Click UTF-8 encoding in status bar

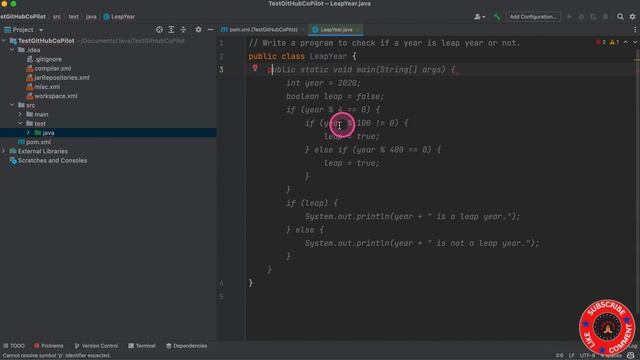pyautogui.click(x=587, y=356)
